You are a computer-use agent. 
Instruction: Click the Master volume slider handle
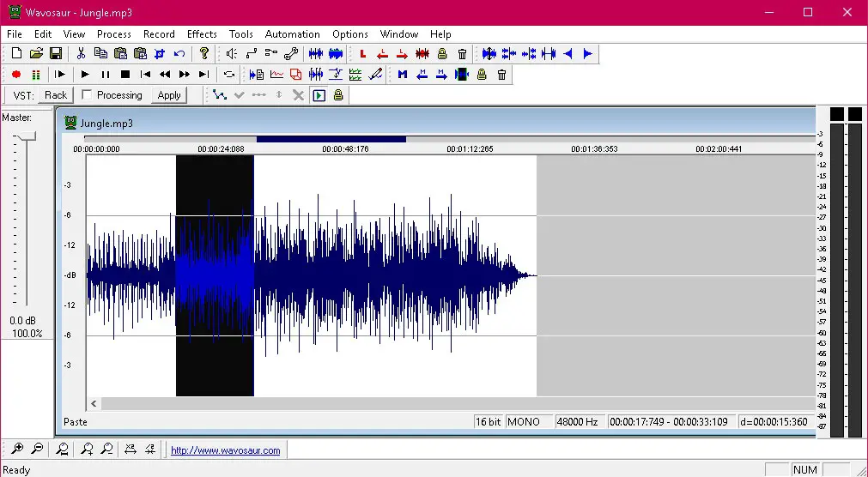click(27, 136)
